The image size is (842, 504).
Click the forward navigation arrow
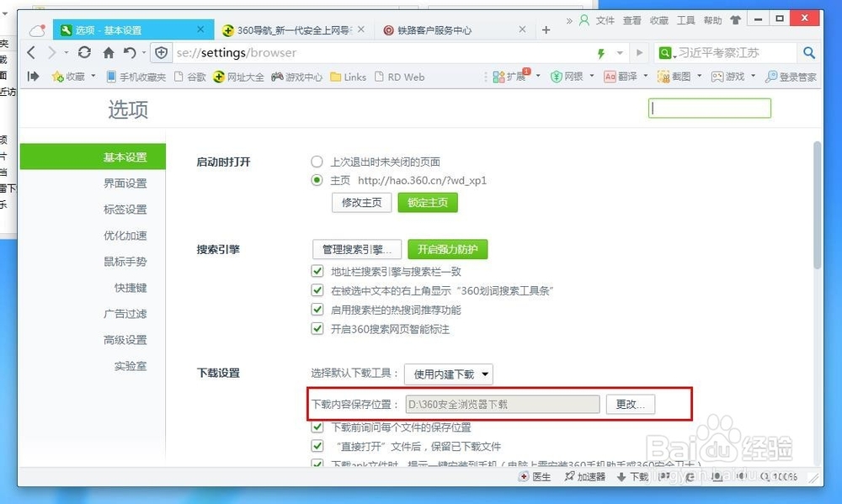(51, 53)
